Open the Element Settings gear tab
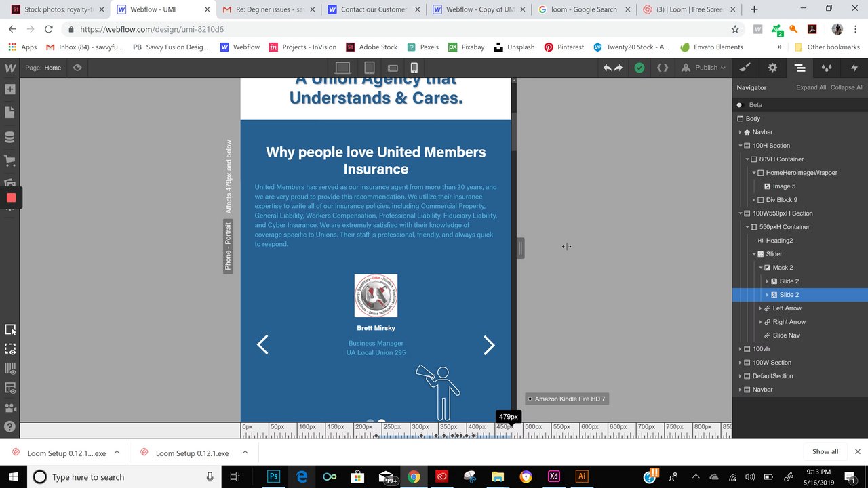The image size is (868, 488). pos(772,68)
